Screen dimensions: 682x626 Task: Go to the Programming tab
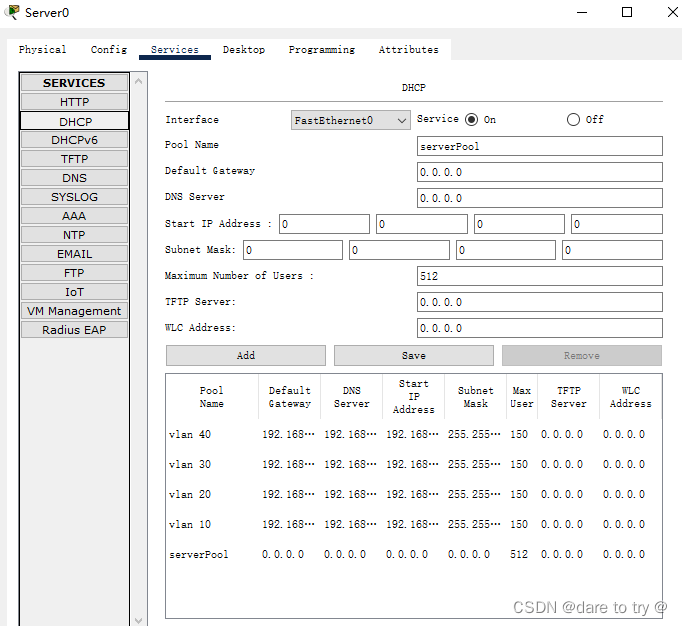tap(322, 50)
